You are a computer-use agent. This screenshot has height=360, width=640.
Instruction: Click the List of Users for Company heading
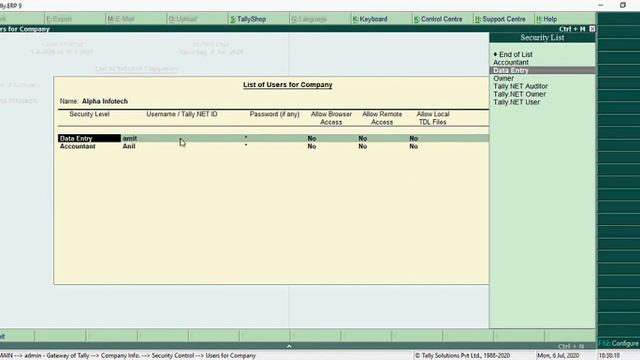(x=288, y=85)
